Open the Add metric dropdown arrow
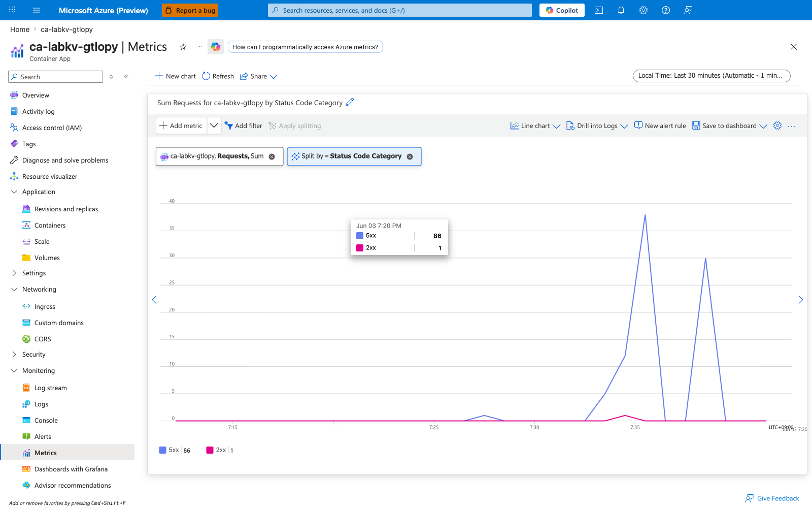This screenshot has width=812, height=508. 214,125
